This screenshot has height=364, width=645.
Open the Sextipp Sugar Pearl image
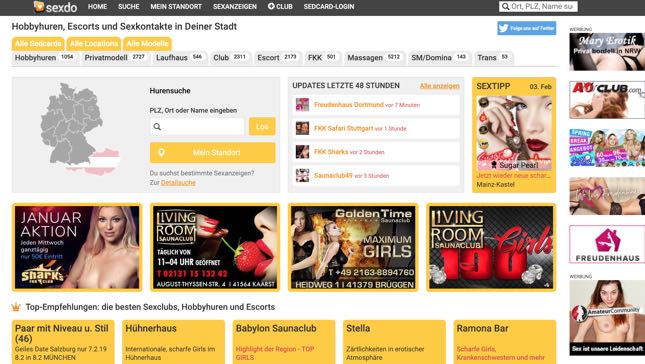pos(514,133)
